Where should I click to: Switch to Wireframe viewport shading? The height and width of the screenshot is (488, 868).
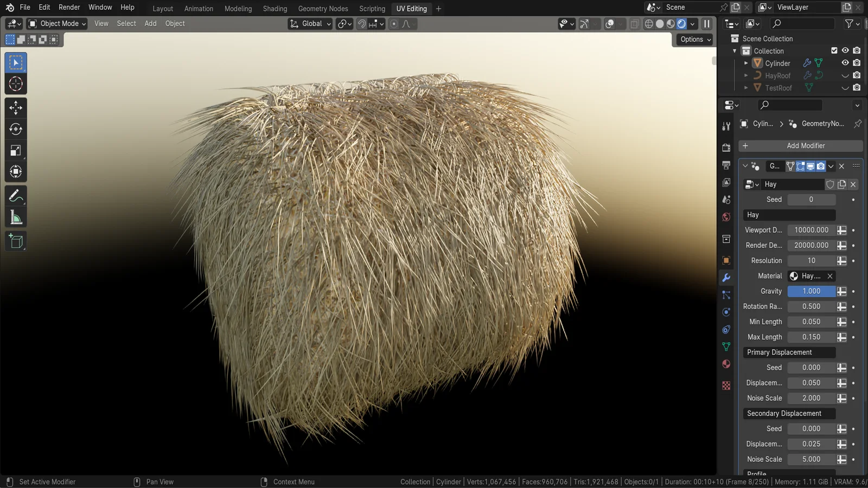649,24
